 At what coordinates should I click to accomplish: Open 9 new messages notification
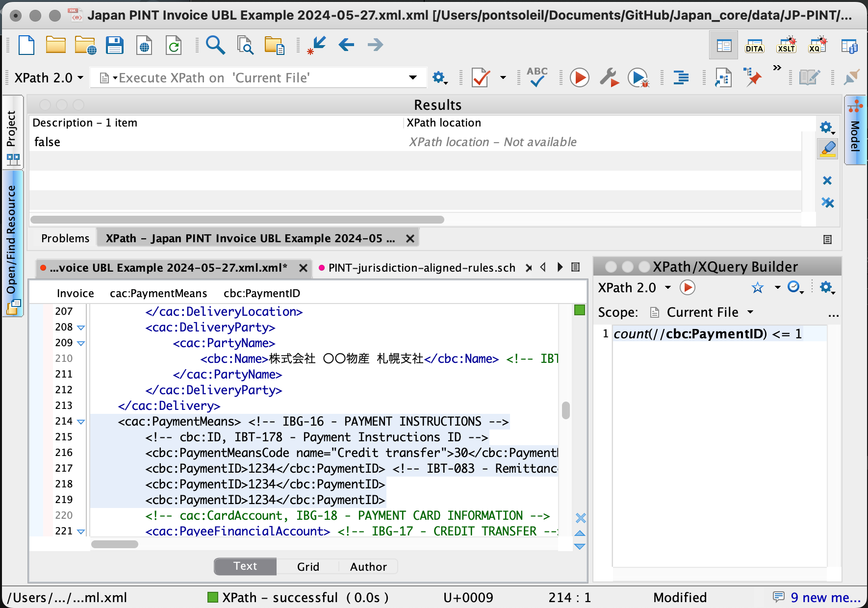[x=817, y=597]
